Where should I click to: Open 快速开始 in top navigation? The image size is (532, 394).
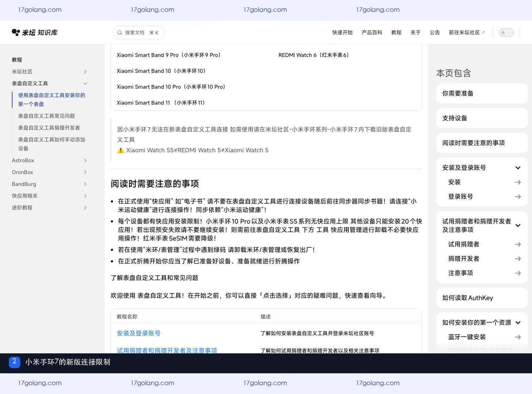[x=342, y=33]
